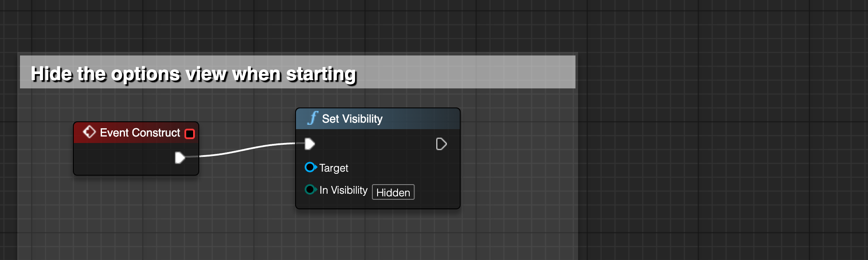
Task: Click the Set Visibility function f icon
Action: click(x=312, y=118)
